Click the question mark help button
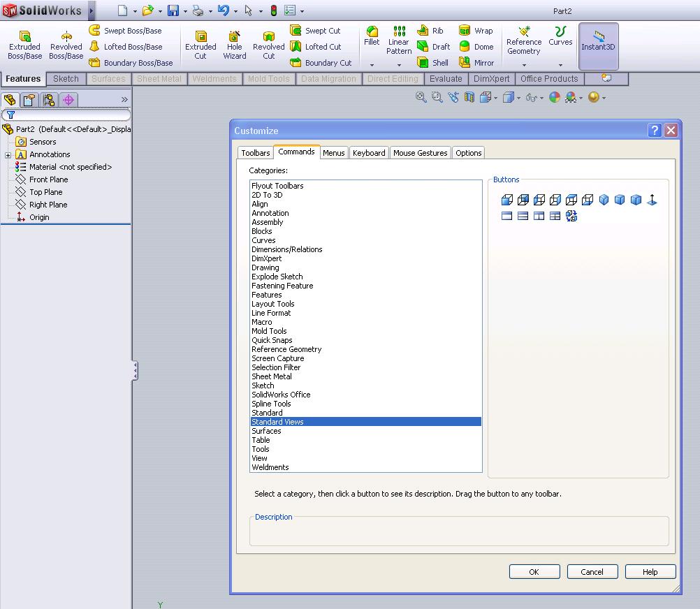This screenshot has height=609, width=700. click(655, 131)
